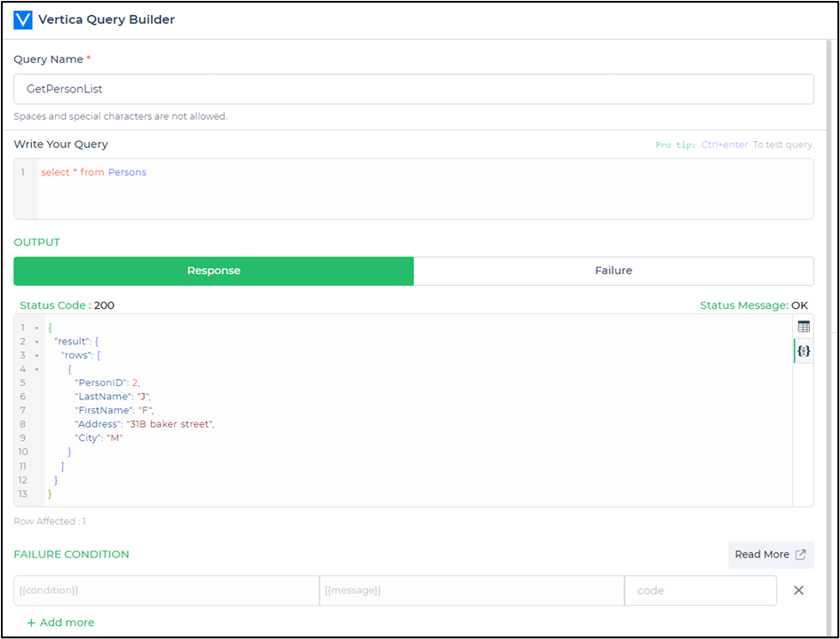Open external link icon on Read More

click(x=800, y=555)
